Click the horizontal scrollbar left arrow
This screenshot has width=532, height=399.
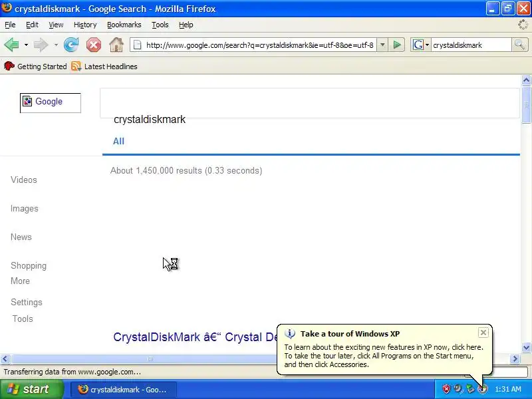click(5, 358)
